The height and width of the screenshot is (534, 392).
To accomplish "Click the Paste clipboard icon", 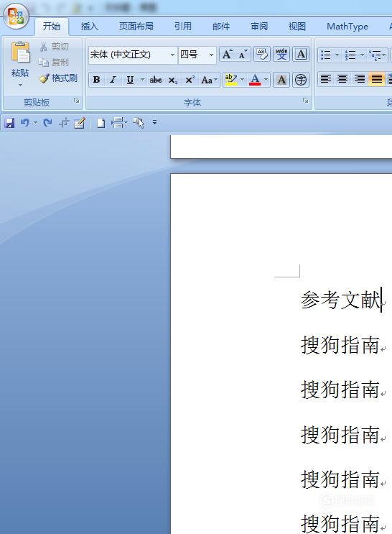I will click(x=20, y=52).
